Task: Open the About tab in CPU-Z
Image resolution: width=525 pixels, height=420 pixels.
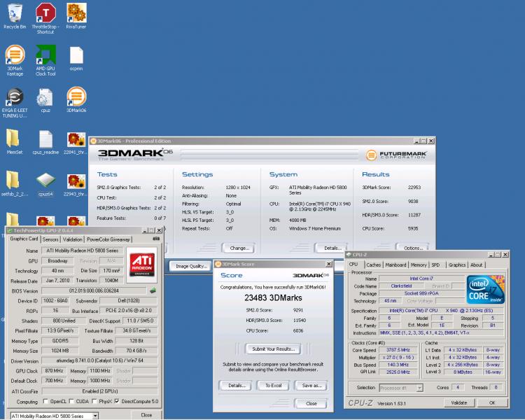Action: point(477,265)
